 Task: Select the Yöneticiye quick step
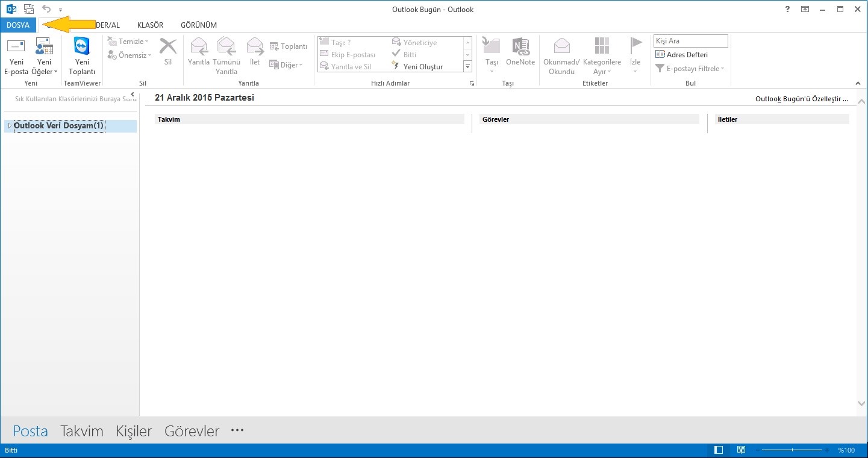pyautogui.click(x=414, y=43)
